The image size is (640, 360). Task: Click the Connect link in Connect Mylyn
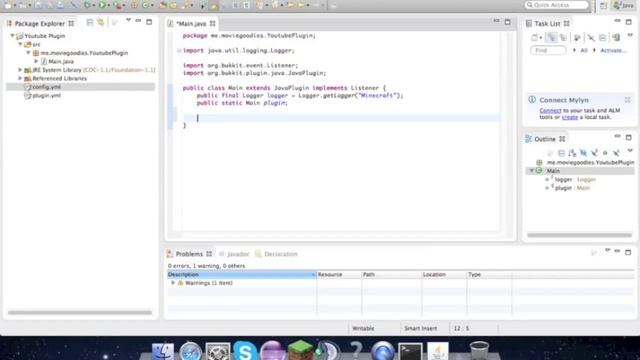point(550,111)
